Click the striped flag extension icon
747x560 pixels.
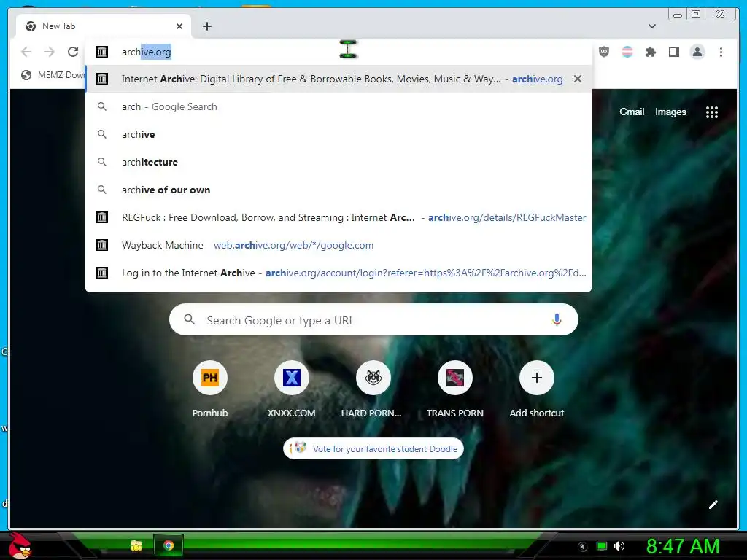pos(627,52)
